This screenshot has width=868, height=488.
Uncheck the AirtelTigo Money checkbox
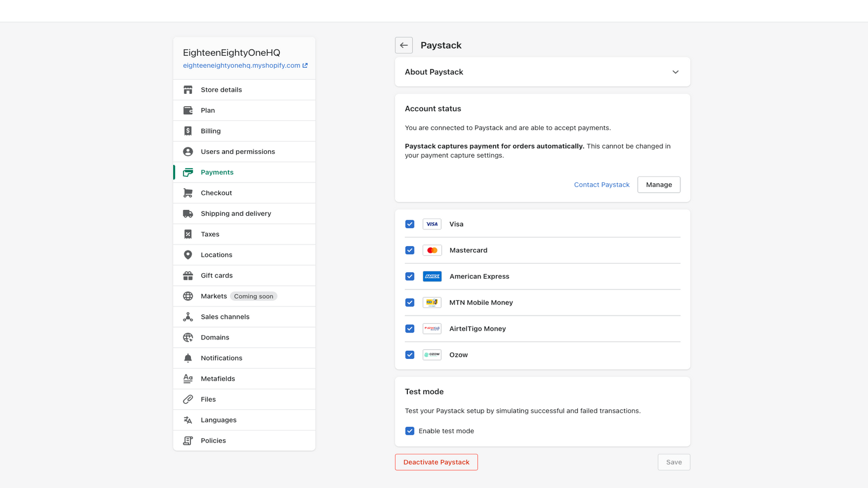(410, 329)
